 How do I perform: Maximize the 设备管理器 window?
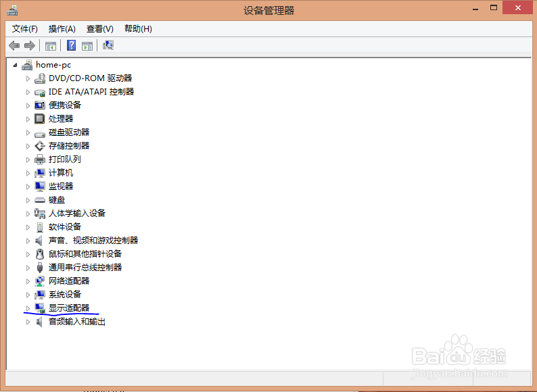click(x=494, y=8)
